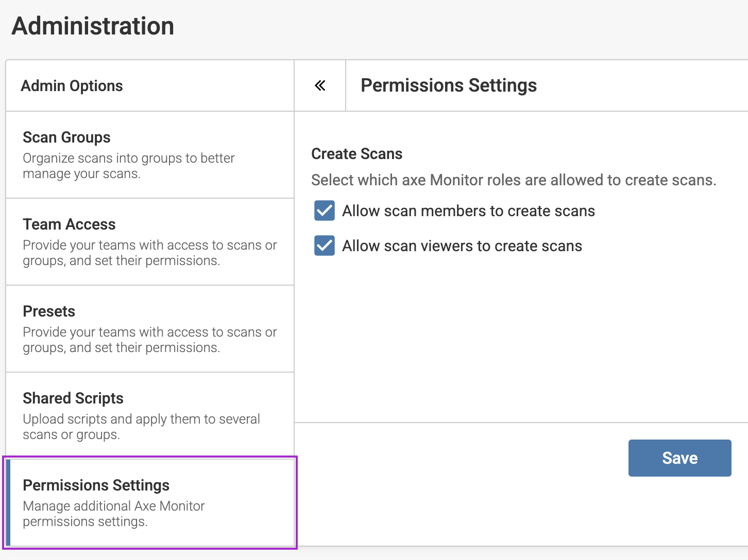
Task: Click the Create Scans section heading
Action: point(357,153)
